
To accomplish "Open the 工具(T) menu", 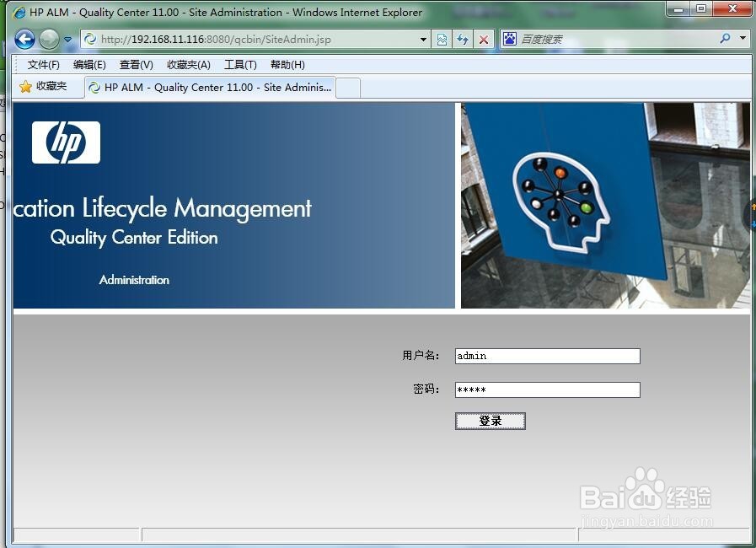I will 240,65.
